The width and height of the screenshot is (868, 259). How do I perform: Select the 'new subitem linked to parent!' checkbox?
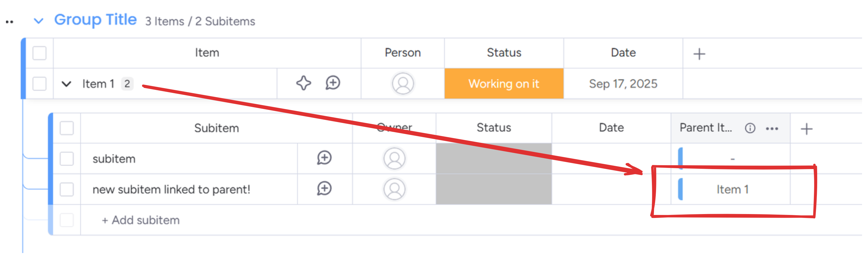66,189
